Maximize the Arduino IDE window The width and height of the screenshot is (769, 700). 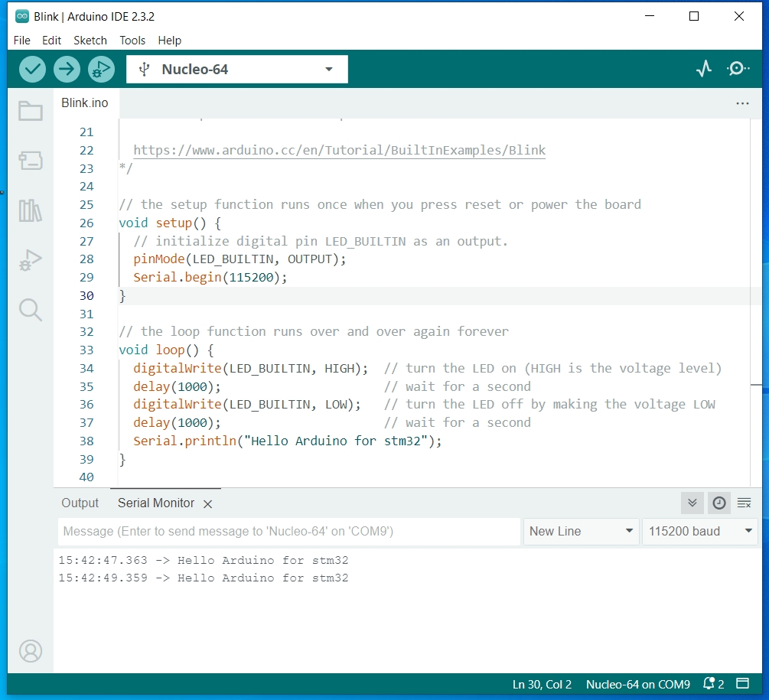coord(693,16)
